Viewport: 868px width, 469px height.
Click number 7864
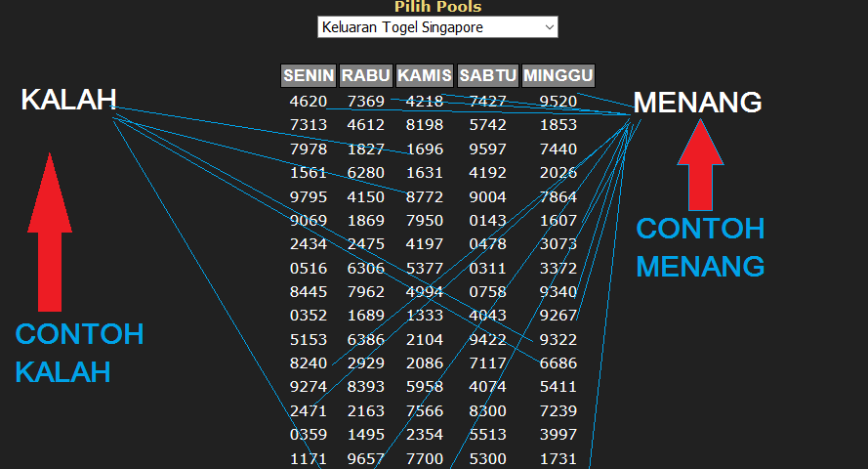pos(558,197)
